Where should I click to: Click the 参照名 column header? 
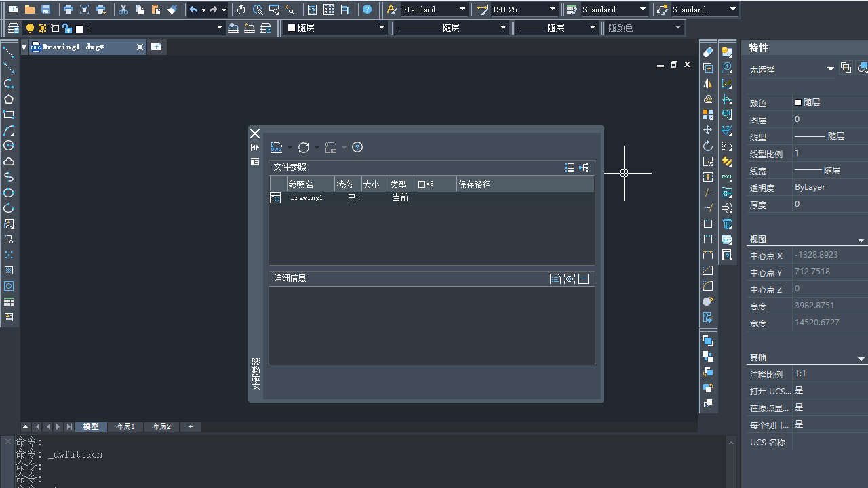pos(301,184)
